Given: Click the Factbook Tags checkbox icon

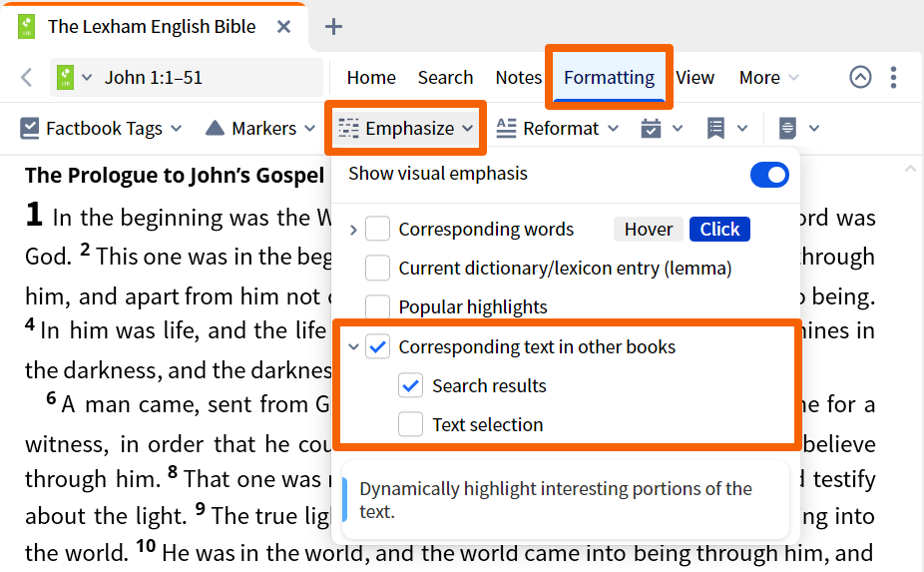Looking at the screenshot, I should (x=30, y=128).
